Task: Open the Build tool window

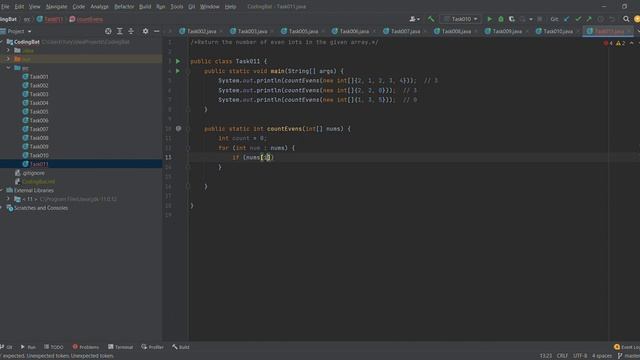Action: point(181,347)
